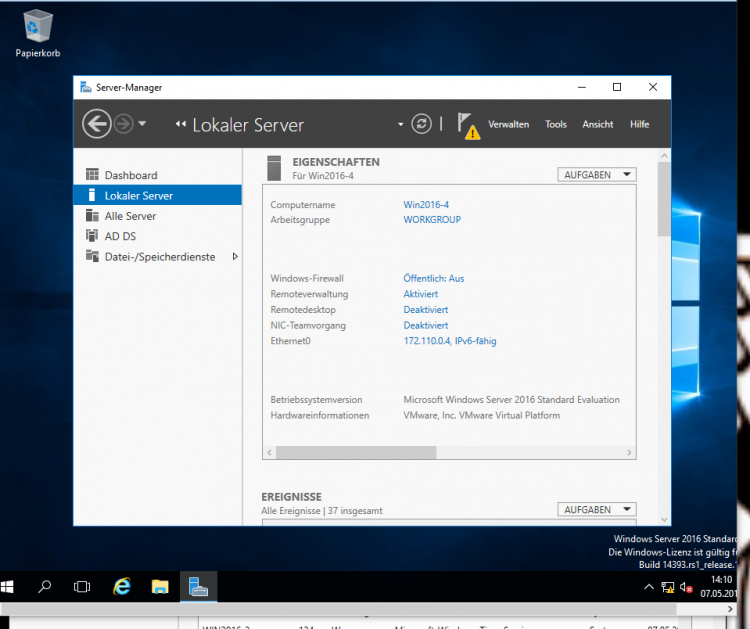
Task: Open navigation history dropdown arrow beside forward button
Action: (142, 124)
